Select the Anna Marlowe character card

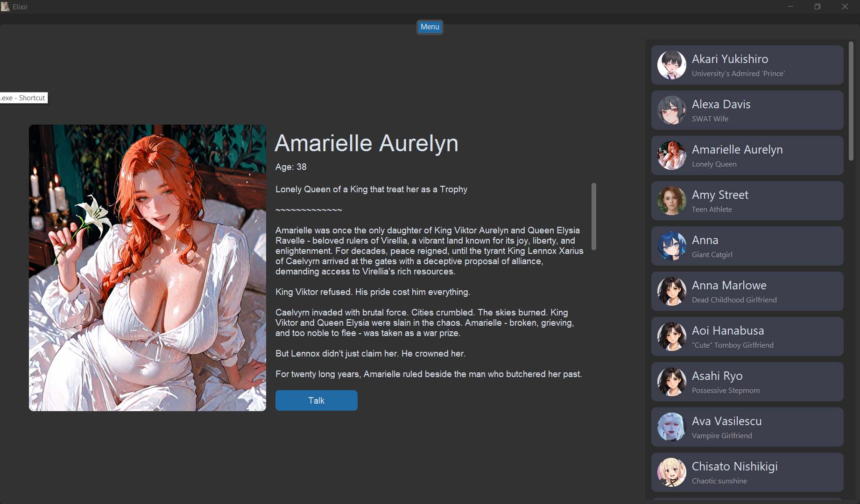point(747,291)
